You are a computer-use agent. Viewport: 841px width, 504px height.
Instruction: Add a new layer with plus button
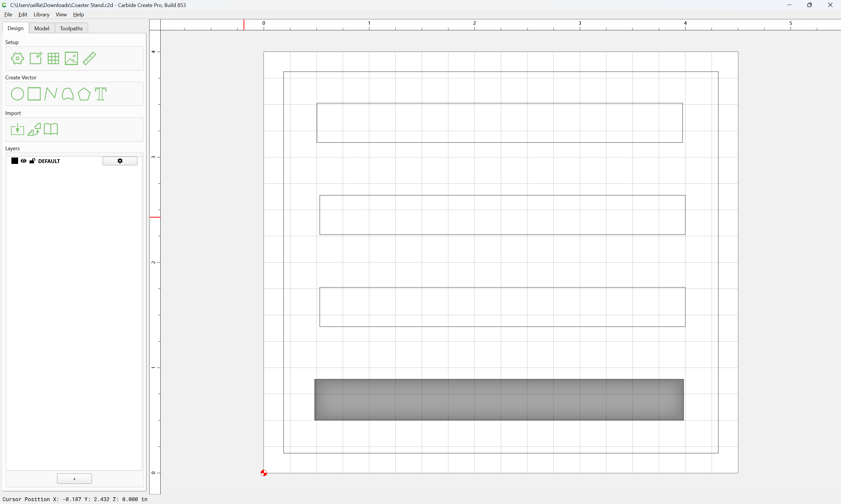pos(74,479)
